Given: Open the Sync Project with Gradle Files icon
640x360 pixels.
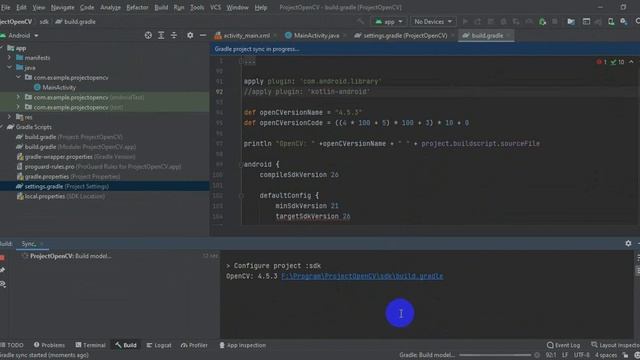Looking at the screenshot, I should click(598, 21).
